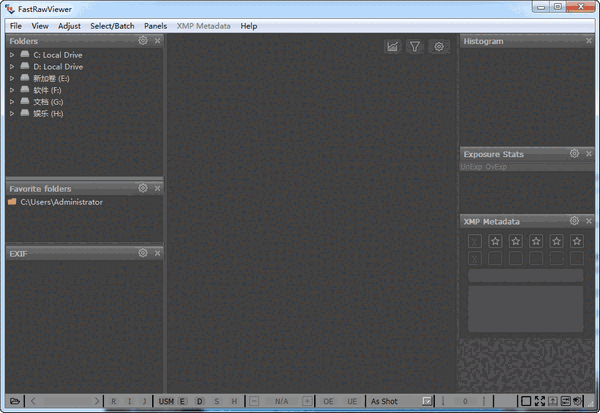This screenshot has width=600, height=413.
Task: Decrease exposure with minus button
Action: (x=254, y=401)
